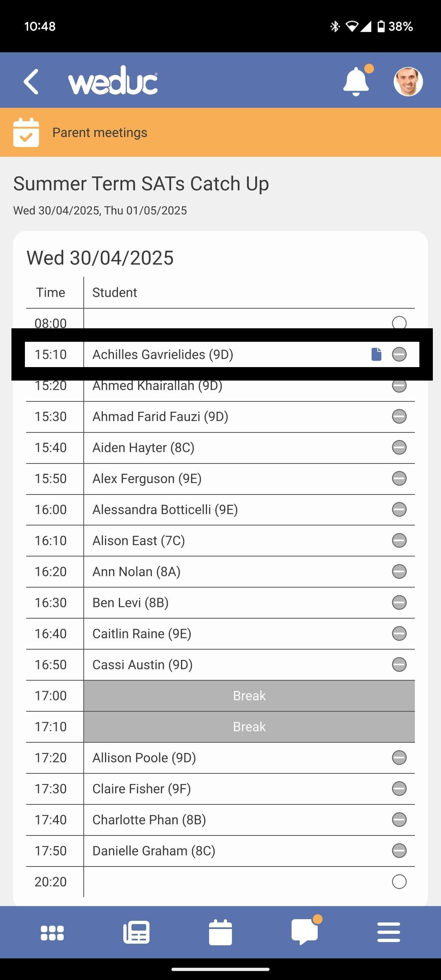The image size is (441, 980).
Task: Tap the weduc logo
Action: [113, 81]
